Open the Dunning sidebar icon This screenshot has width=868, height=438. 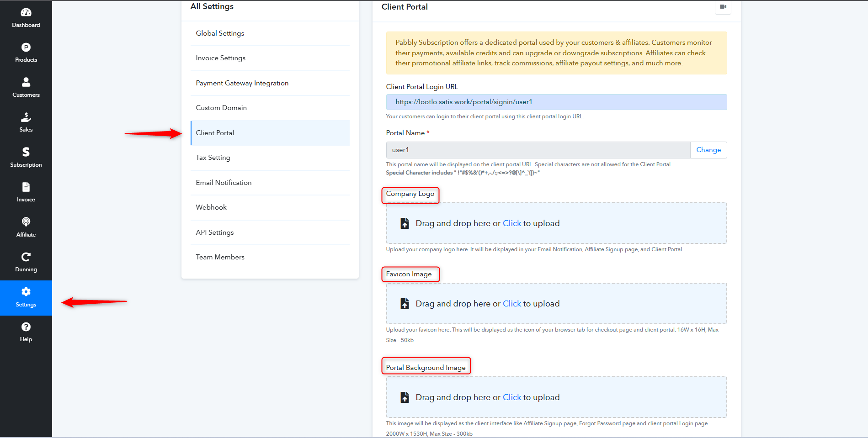point(26,257)
